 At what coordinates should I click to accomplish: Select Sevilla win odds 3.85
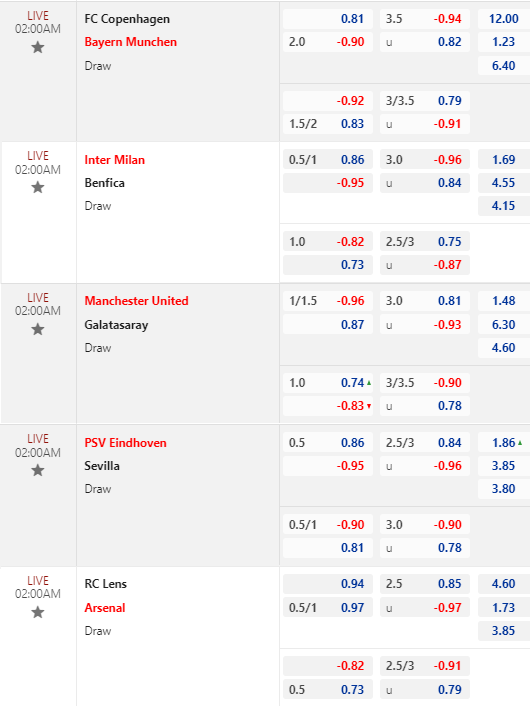tap(504, 466)
